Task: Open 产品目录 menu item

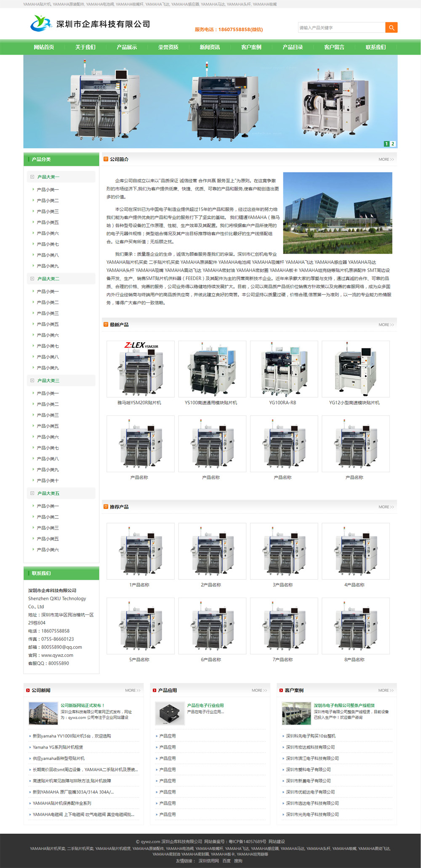Action: 293,47
